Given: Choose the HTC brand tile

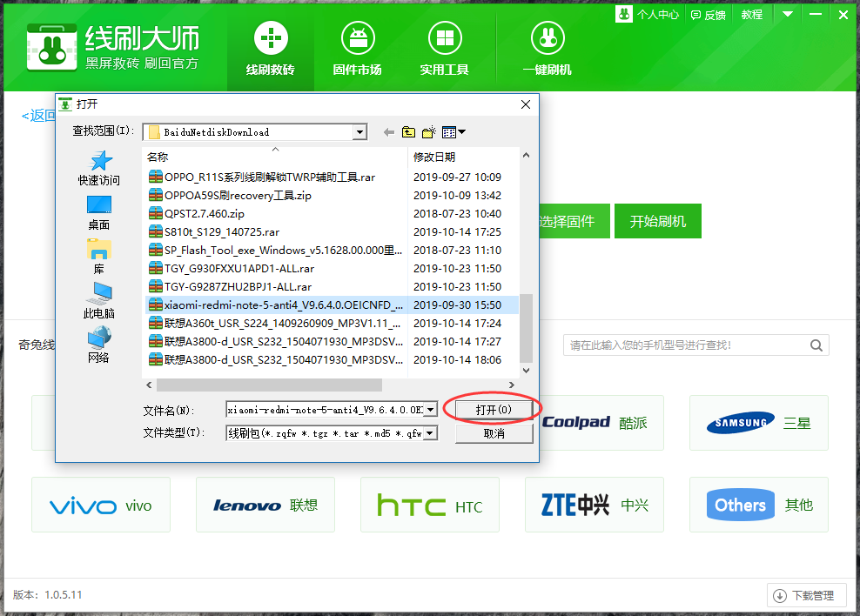Looking at the screenshot, I should [x=430, y=505].
